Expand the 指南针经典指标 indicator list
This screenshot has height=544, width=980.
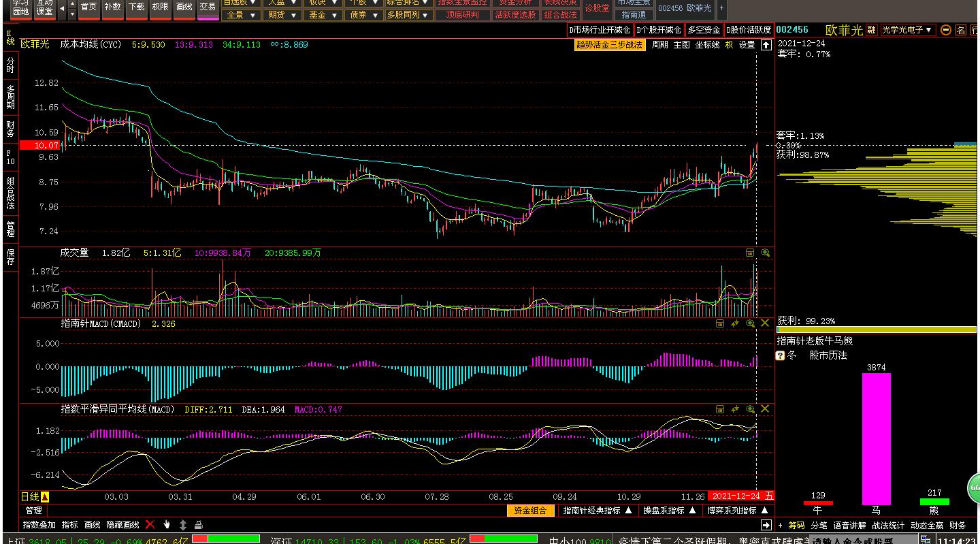[x=597, y=511]
